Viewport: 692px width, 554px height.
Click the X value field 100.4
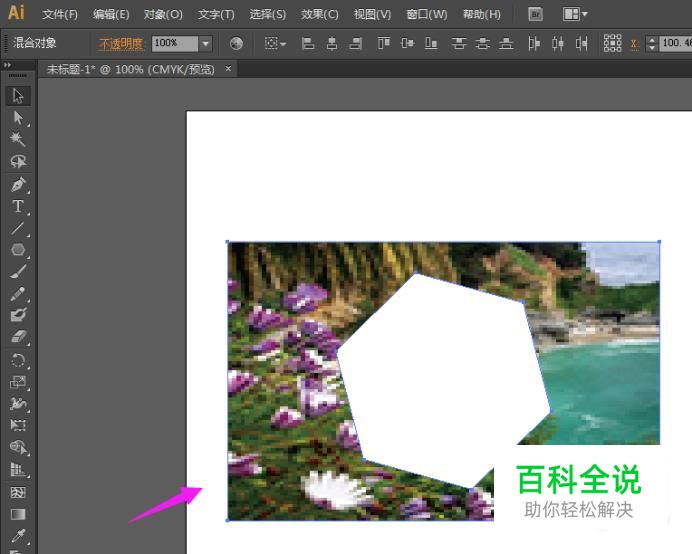[x=676, y=43]
